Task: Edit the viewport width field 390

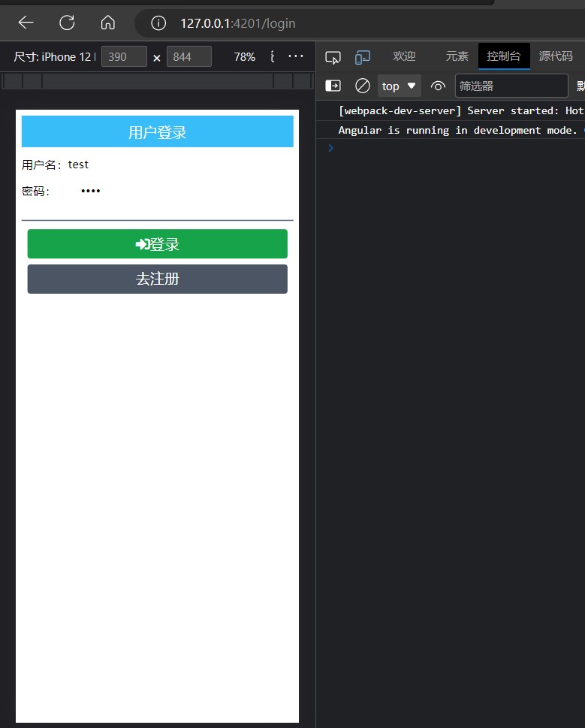Action: (x=124, y=56)
